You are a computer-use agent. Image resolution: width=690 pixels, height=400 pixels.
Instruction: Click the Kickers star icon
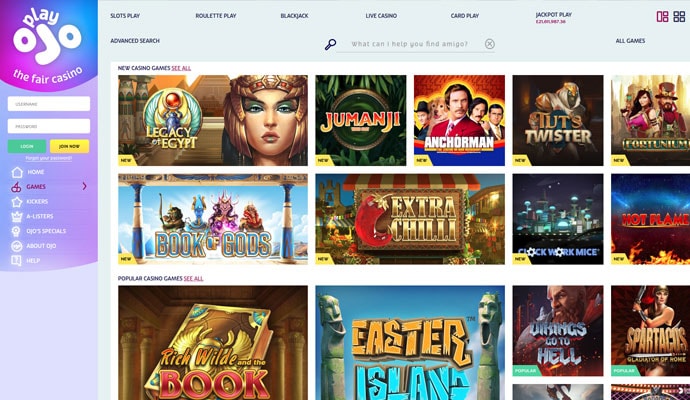point(17,202)
